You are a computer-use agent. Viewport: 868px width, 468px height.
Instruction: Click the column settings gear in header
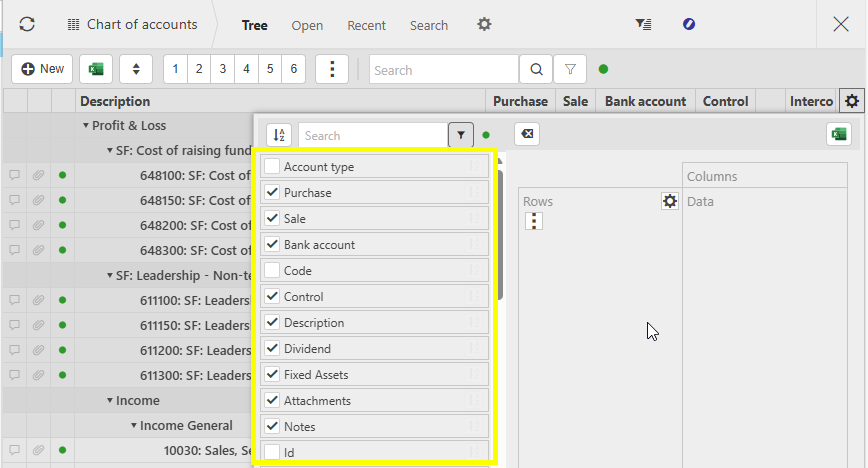click(x=851, y=101)
